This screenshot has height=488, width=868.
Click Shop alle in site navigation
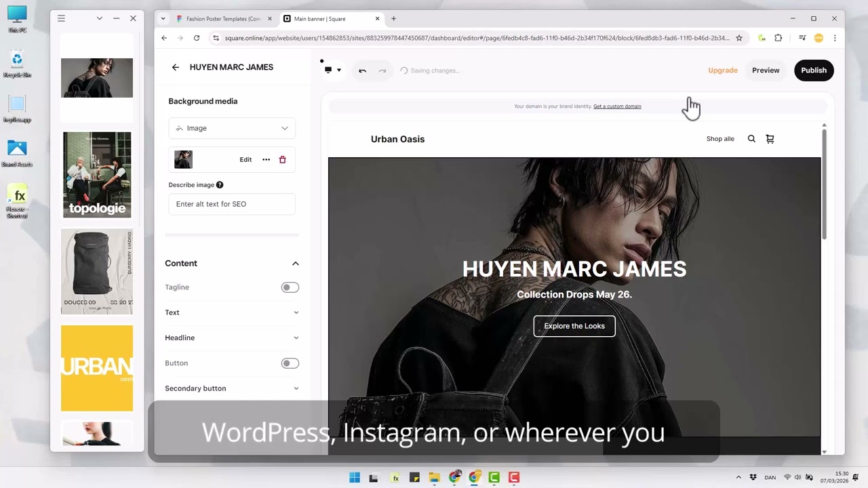(x=720, y=139)
